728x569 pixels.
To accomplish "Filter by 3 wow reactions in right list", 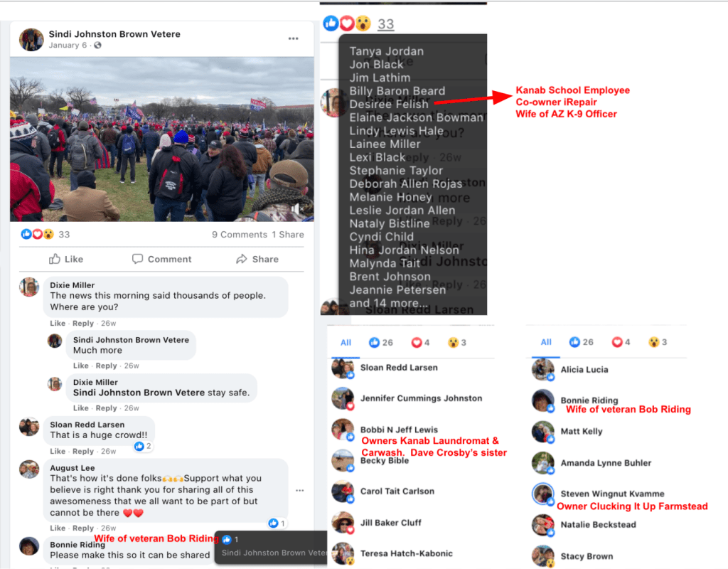I will tap(658, 342).
